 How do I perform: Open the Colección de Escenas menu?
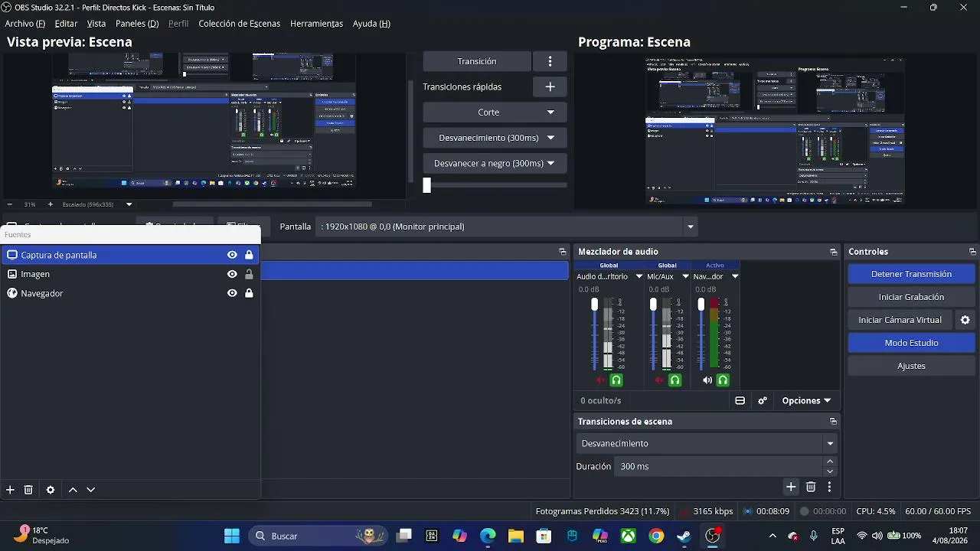point(240,24)
